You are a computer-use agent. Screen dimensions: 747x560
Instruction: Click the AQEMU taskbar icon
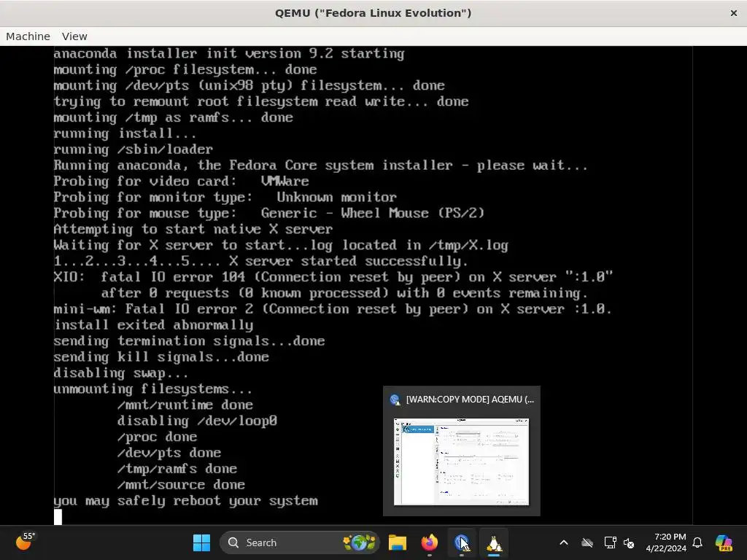(461, 542)
